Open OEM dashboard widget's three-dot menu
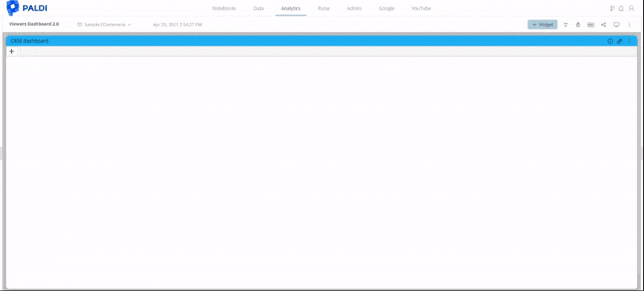The image size is (644, 291). coord(629,41)
